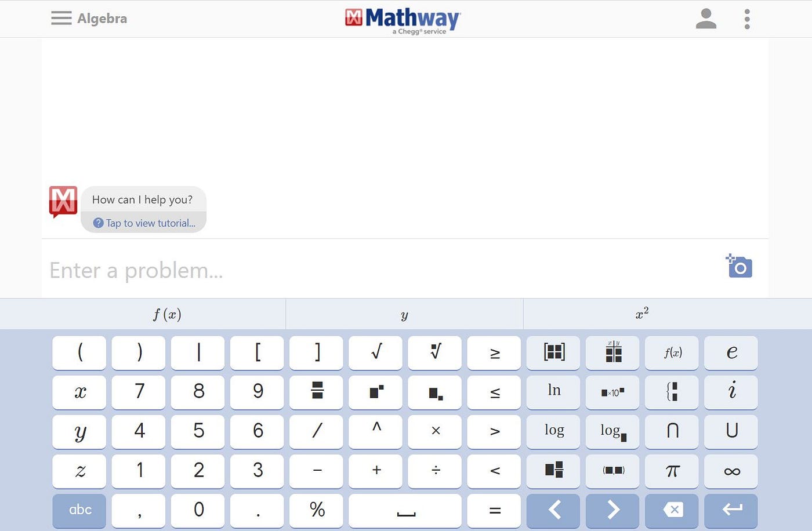
Task: Tap the camera icon to upload a photo
Action: click(x=739, y=266)
